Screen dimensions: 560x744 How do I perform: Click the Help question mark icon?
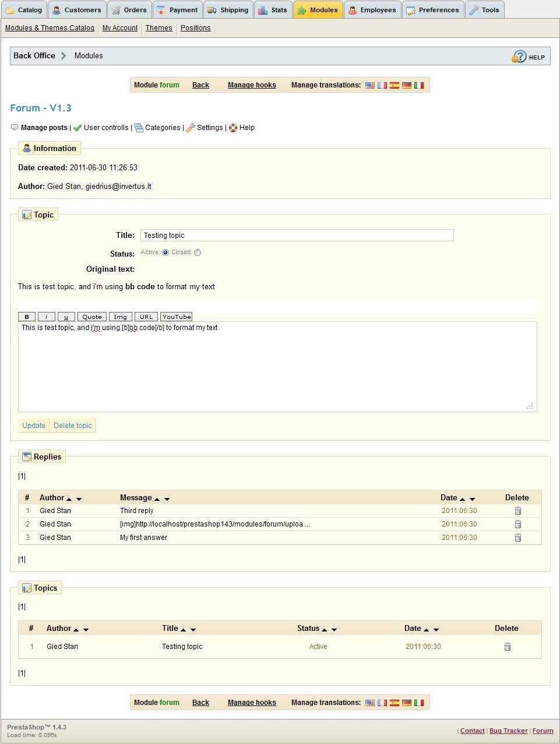(x=519, y=57)
